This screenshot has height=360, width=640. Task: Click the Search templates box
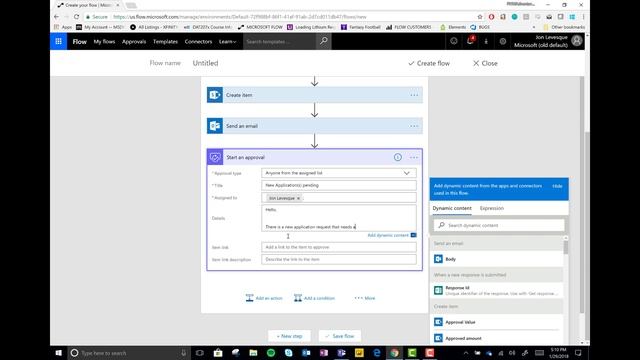coord(279,42)
